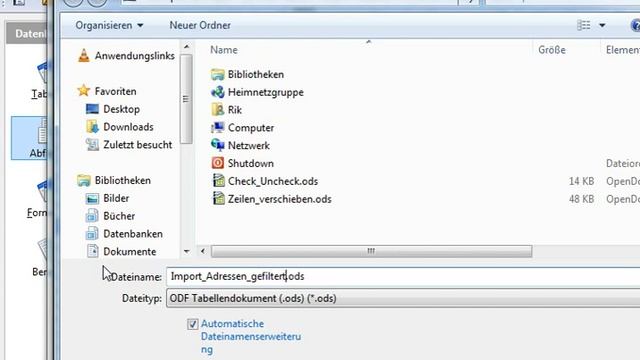
Task: Select Anwendungslinks in the sidebar
Action: [x=135, y=56]
